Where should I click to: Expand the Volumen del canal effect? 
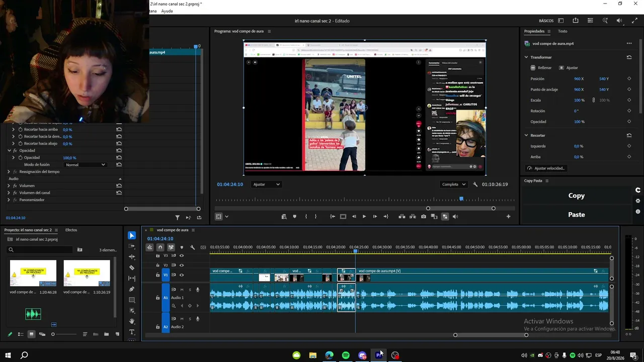point(9,193)
